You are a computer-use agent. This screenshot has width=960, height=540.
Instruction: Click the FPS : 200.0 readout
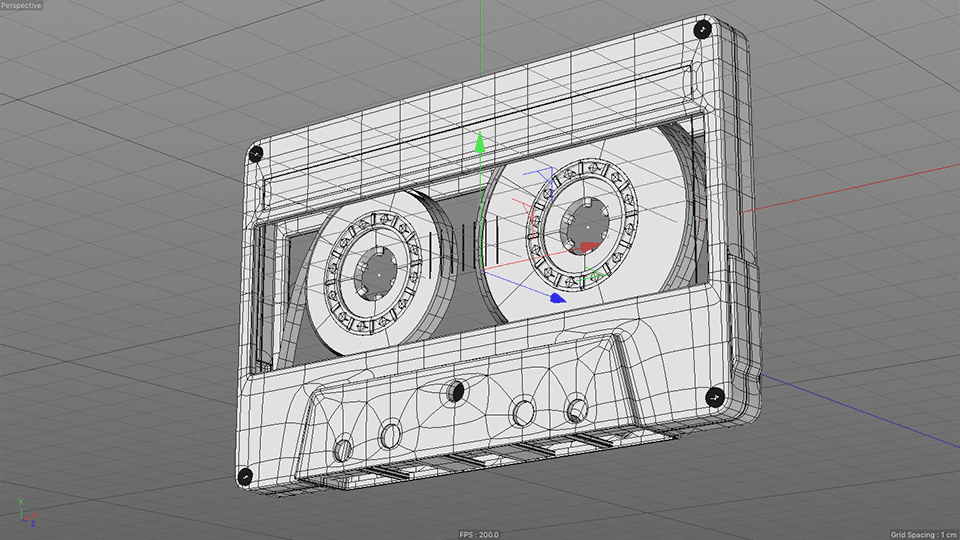click(x=479, y=534)
